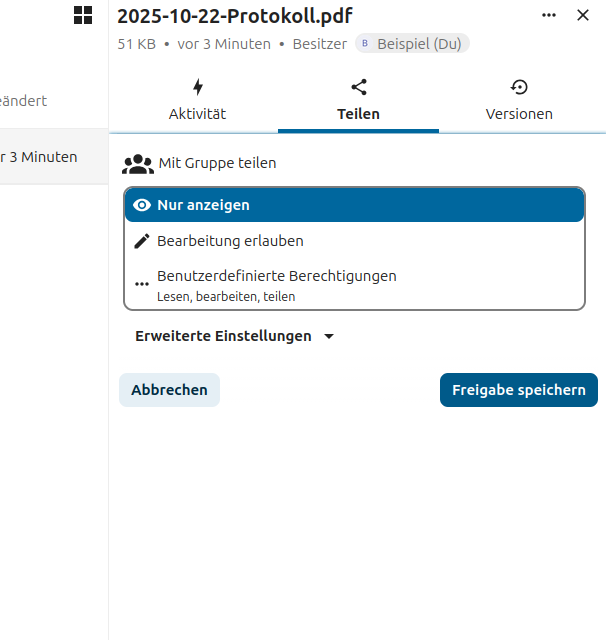The height and width of the screenshot is (640, 606).
Task: Click the lightning bolt activity icon
Action: click(197, 87)
